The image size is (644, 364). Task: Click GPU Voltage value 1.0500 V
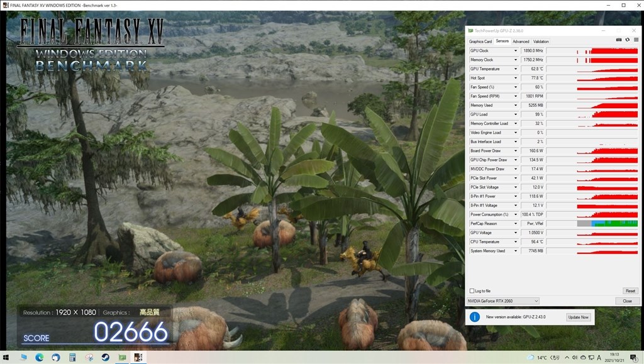click(533, 233)
